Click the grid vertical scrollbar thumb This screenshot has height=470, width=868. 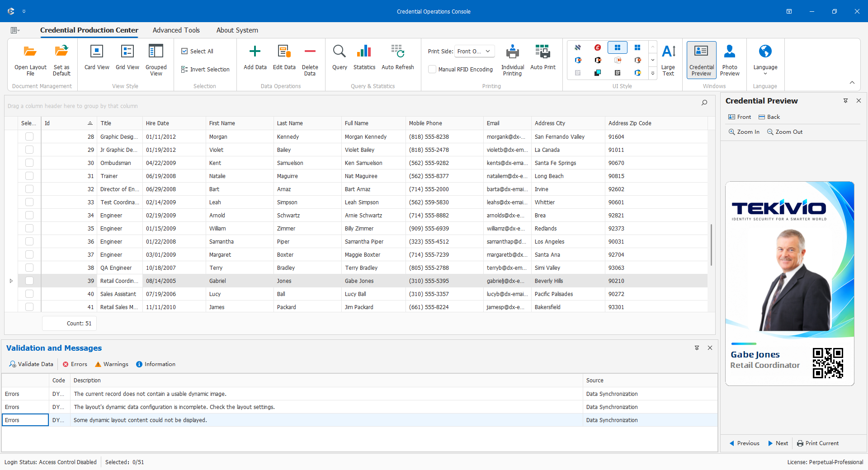pos(711,244)
